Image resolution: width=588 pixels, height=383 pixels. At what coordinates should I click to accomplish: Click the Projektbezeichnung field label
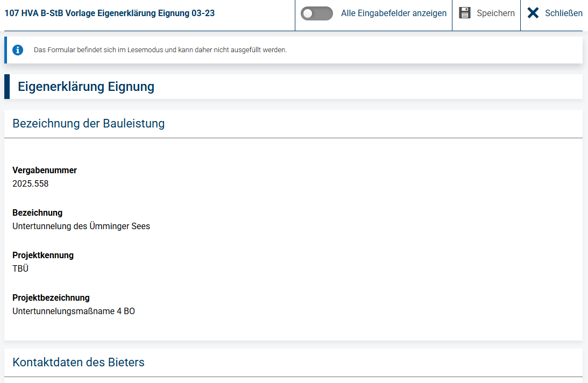coord(51,298)
